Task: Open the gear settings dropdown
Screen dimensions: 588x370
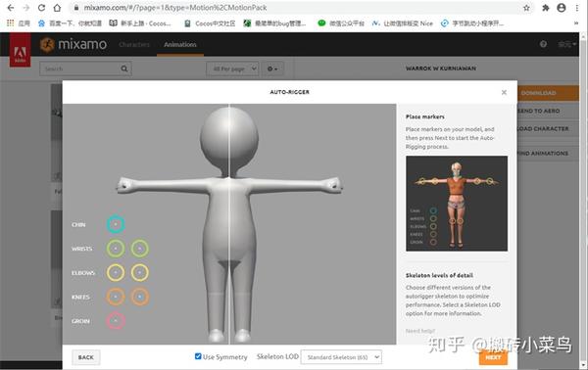Action: click(x=272, y=69)
